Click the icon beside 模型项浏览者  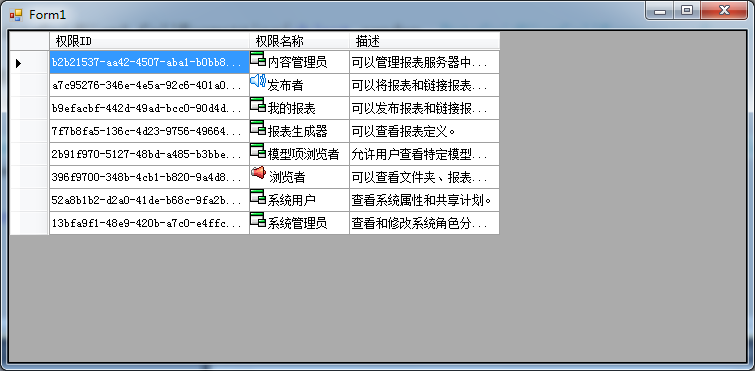pos(258,150)
